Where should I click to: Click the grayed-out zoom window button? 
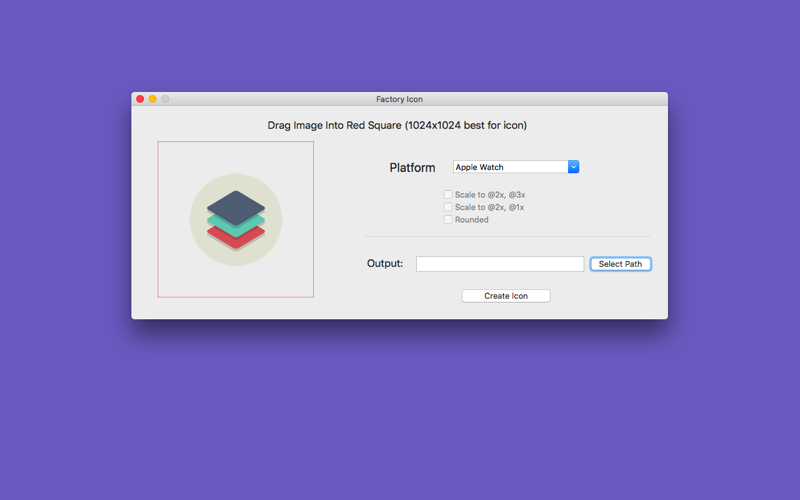pos(165,99)
